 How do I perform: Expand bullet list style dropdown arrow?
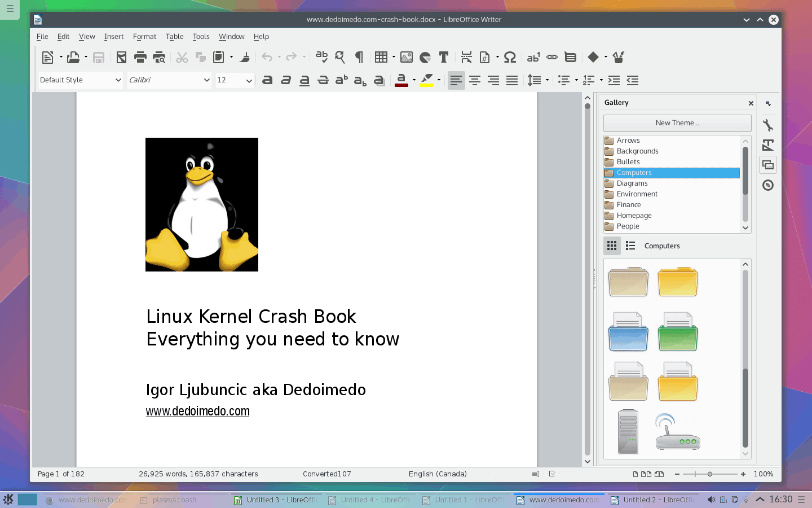point(576,80)
